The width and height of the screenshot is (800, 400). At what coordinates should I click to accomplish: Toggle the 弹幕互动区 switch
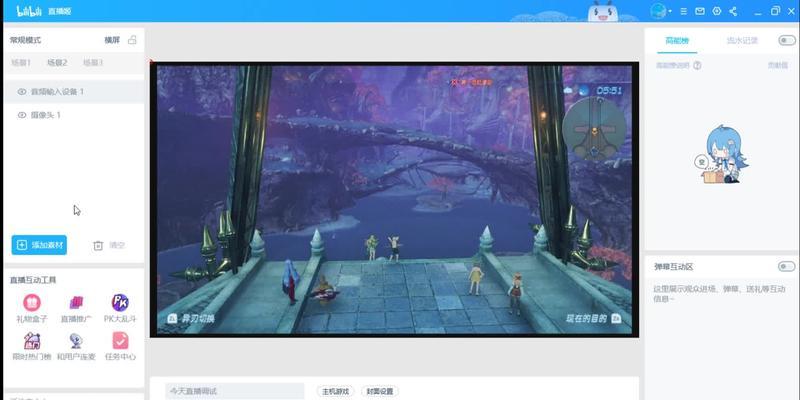click(x=787, y=266)
